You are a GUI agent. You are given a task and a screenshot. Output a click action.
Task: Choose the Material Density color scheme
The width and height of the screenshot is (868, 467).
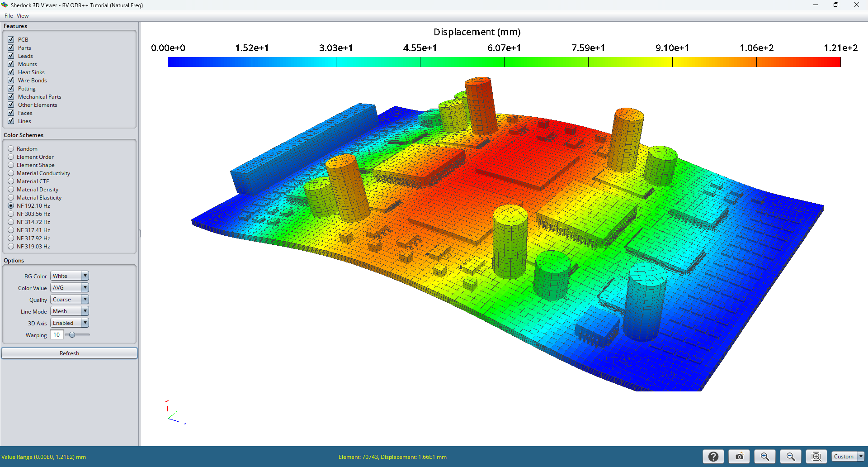click(x=11, y=189)
